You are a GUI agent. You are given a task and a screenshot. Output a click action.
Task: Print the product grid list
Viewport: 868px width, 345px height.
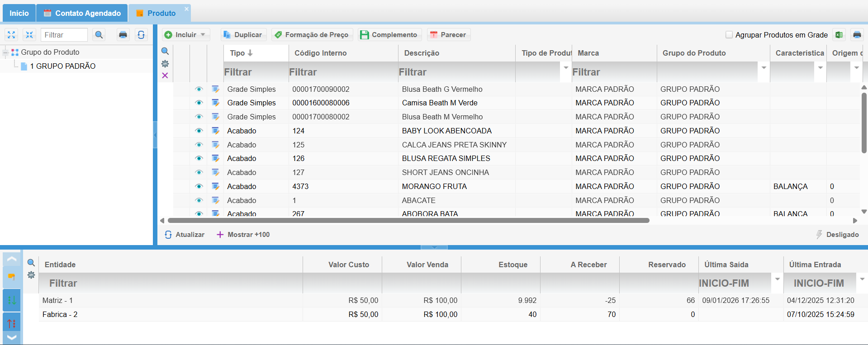(857, 35)
